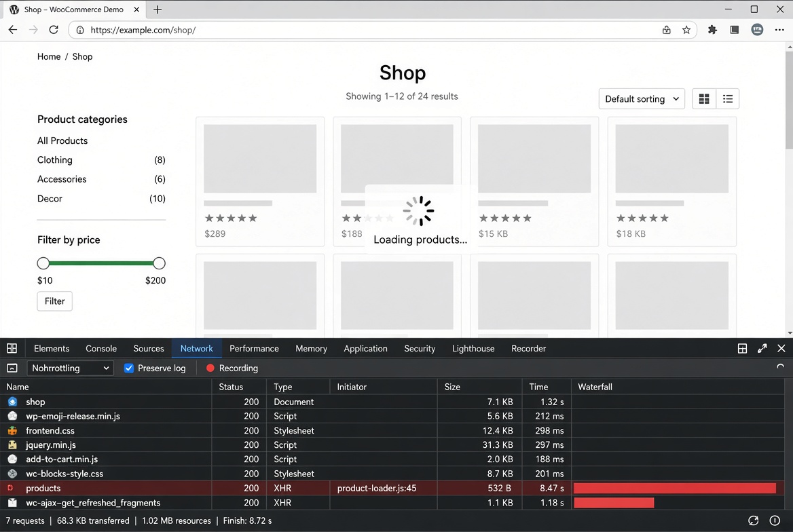Switch to the Performance tab
This screenshot has width=793, height=532.
tap(254, 348)
